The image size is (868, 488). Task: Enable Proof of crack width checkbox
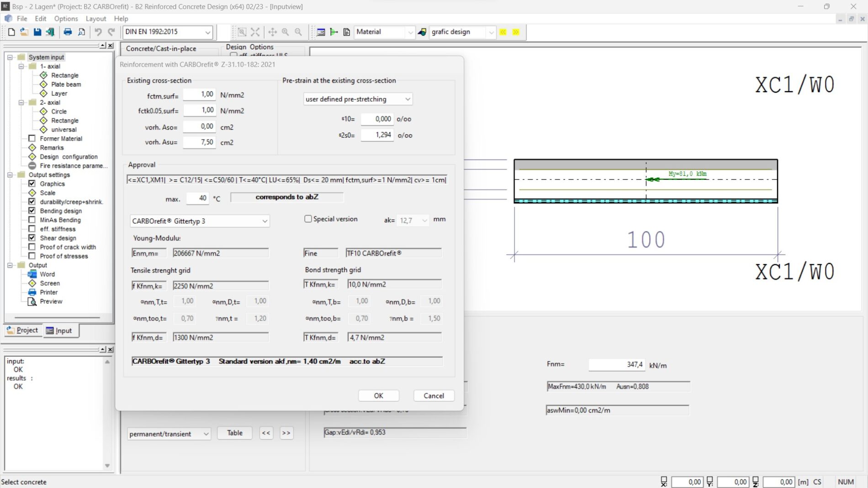click(x=32, y=247)
